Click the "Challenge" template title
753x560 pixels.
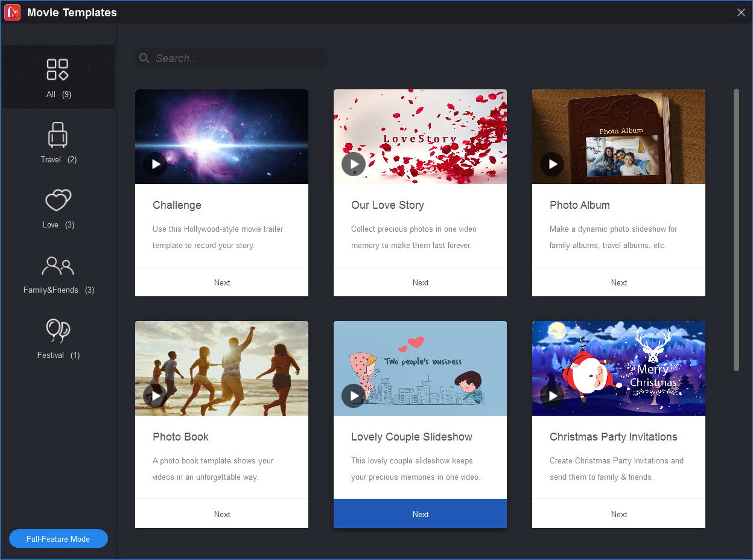coord(177,205)
